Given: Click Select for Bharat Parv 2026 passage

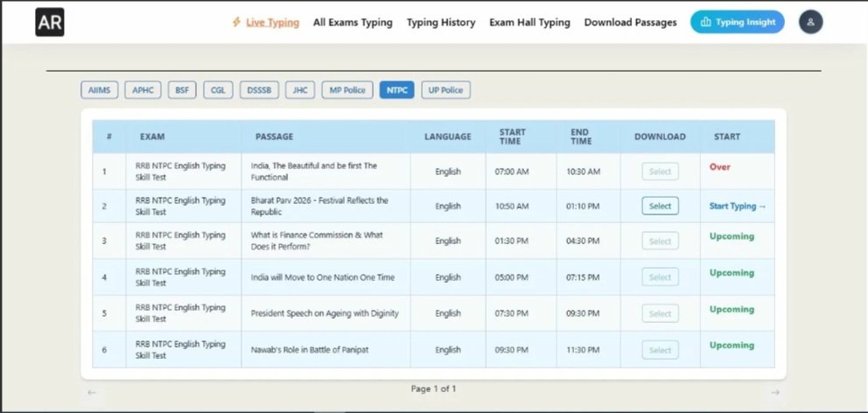Looking at the screenshot, I should pyautogui.click(x=660, y=206).
